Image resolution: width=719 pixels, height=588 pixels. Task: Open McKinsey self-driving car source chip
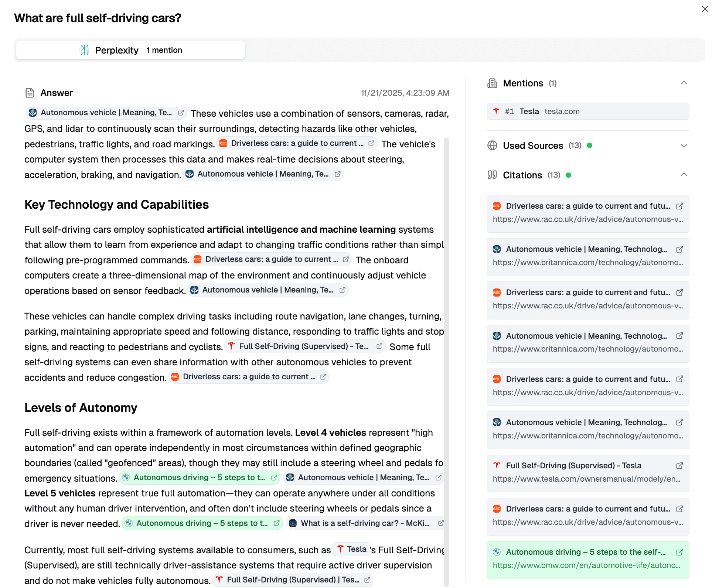tap(364, 523)
